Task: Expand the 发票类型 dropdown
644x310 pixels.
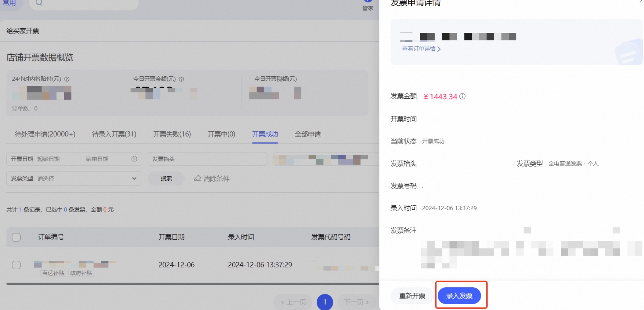Action: [x=74, y=178]
